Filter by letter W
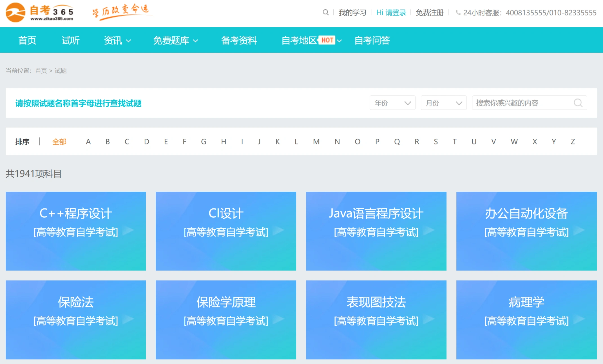Viewport: 603px width, 364px height. (514, 142)
